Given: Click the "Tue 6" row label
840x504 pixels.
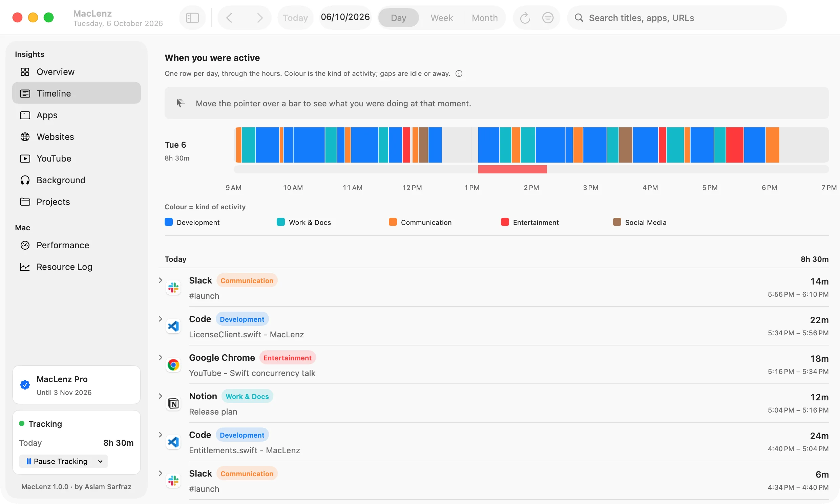Looking at the screenshot, I should pos(175,145).
